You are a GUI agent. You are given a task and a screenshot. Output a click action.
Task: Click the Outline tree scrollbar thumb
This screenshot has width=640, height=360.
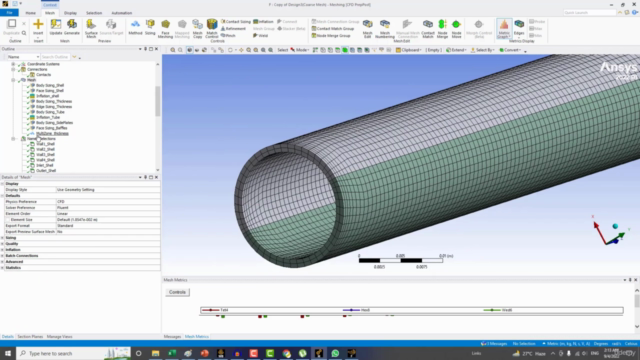(x=158, y=101)
